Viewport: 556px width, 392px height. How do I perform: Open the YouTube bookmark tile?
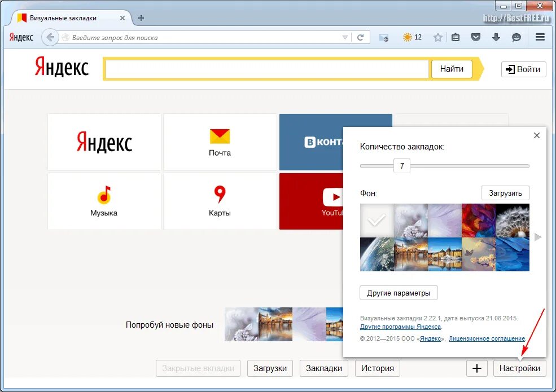[x=312, y=201]
